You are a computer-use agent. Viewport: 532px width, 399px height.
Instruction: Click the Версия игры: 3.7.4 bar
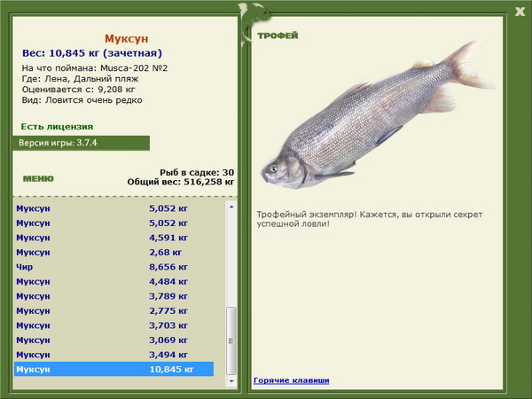click(81, 143)
